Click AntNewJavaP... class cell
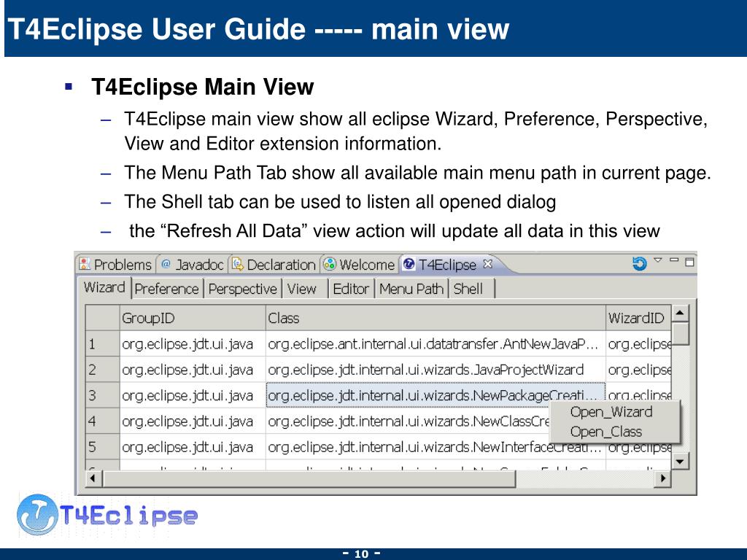The width and height of the screenshot is (747, 560). tap(436, 344)
